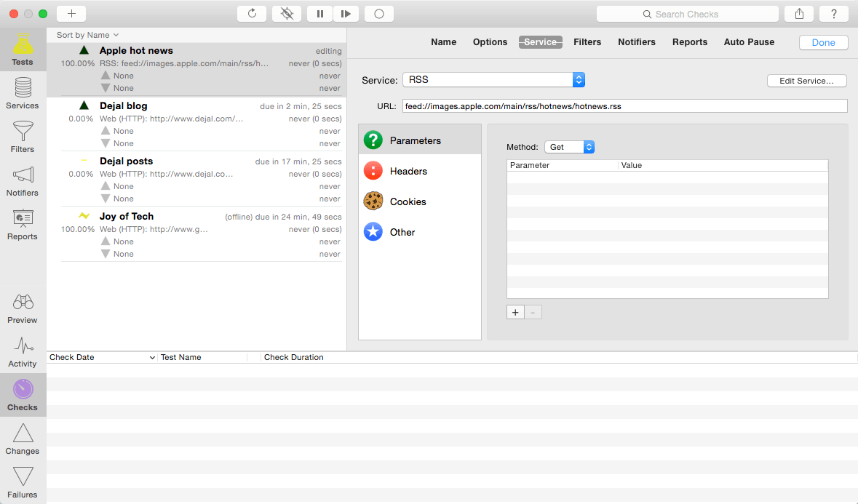Switch to the Notifiers tab in editor

pyautogui.click(x=636, y=42)
